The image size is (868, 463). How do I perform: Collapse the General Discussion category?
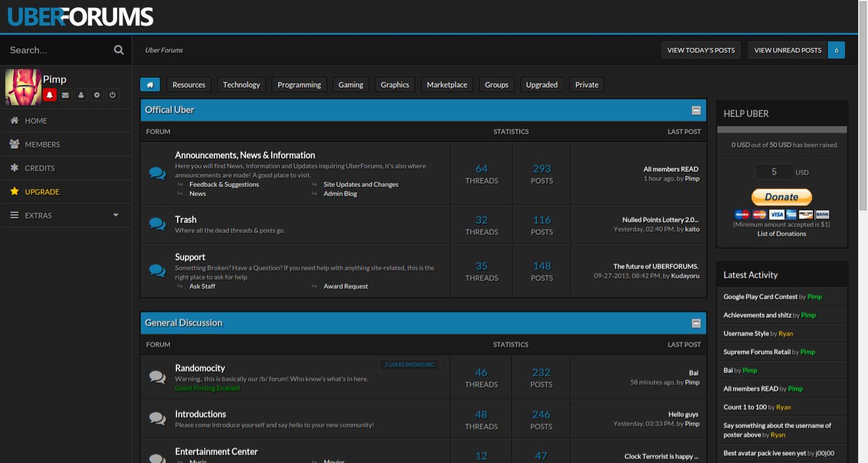pos(696,324)
